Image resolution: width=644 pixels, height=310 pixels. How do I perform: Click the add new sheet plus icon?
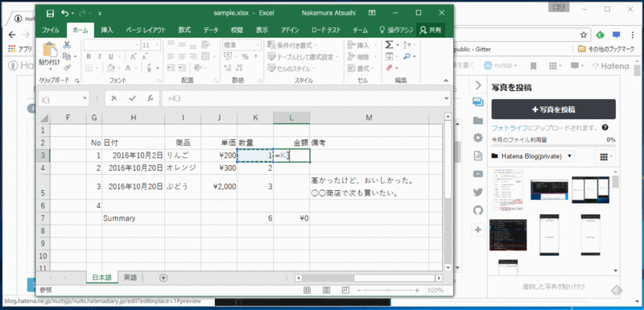click(x=163, y=278)
